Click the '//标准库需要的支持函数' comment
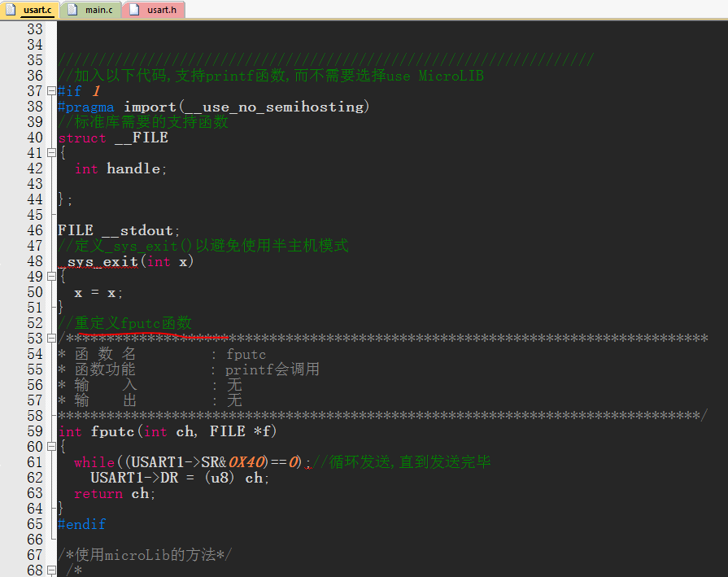This screenshot has width=728, height=577. pyautogui.click(x=143, y=122)
